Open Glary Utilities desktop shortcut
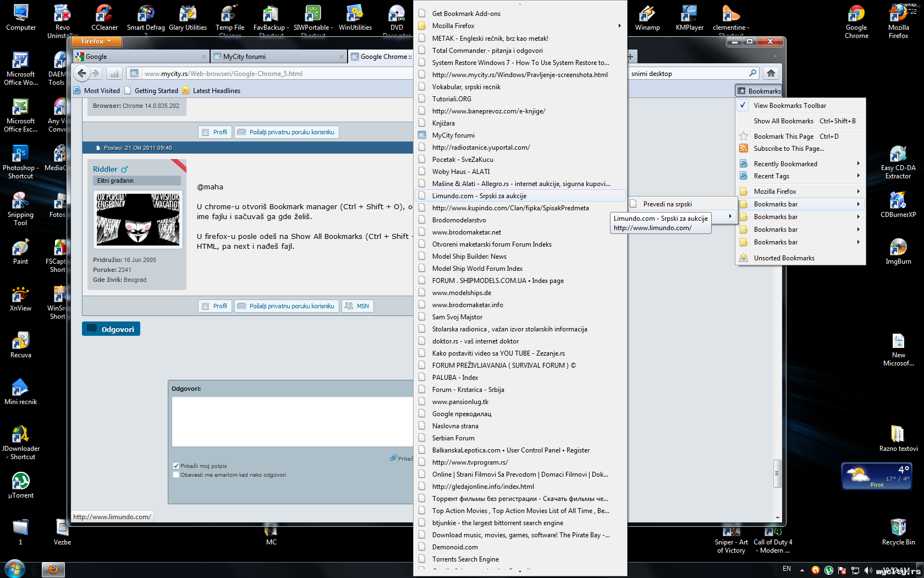 click(188, 18)
